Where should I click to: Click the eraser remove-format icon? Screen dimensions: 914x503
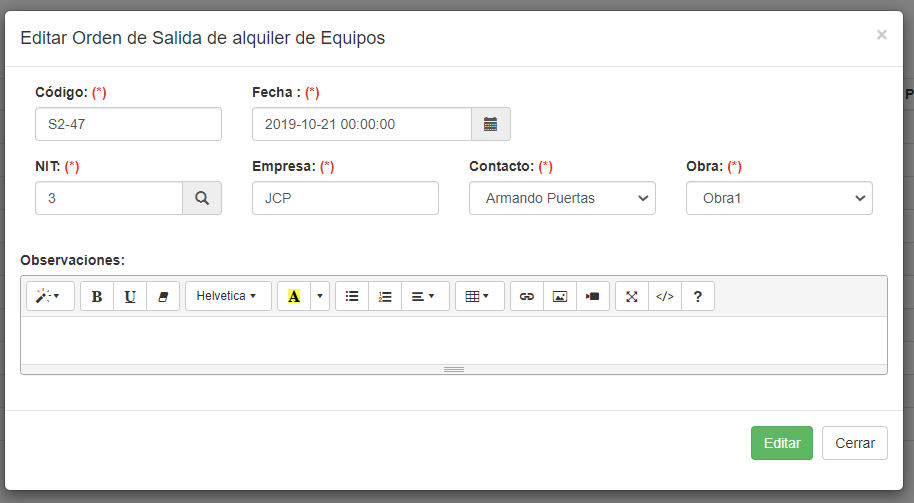click(163, 296)
